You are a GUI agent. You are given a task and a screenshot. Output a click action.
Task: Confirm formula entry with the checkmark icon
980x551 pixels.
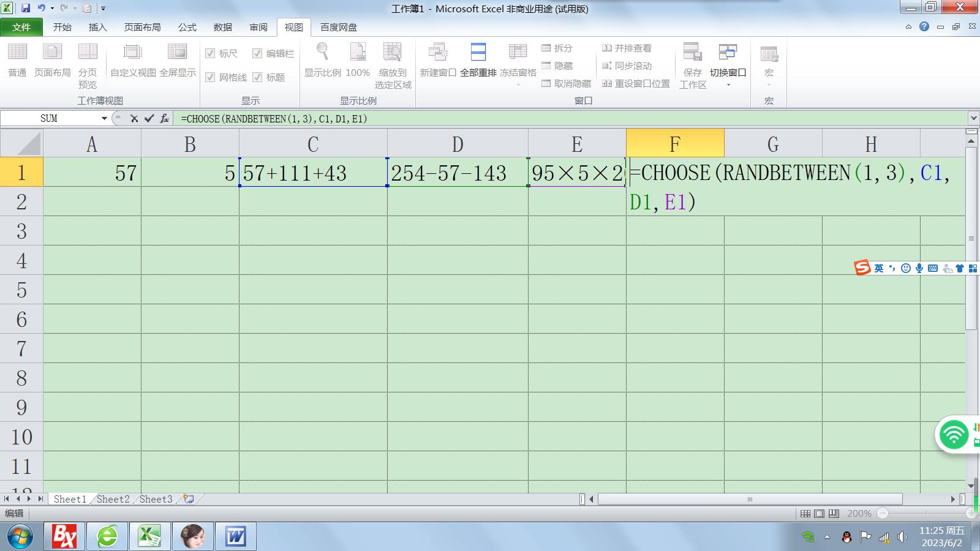(149, 119)
